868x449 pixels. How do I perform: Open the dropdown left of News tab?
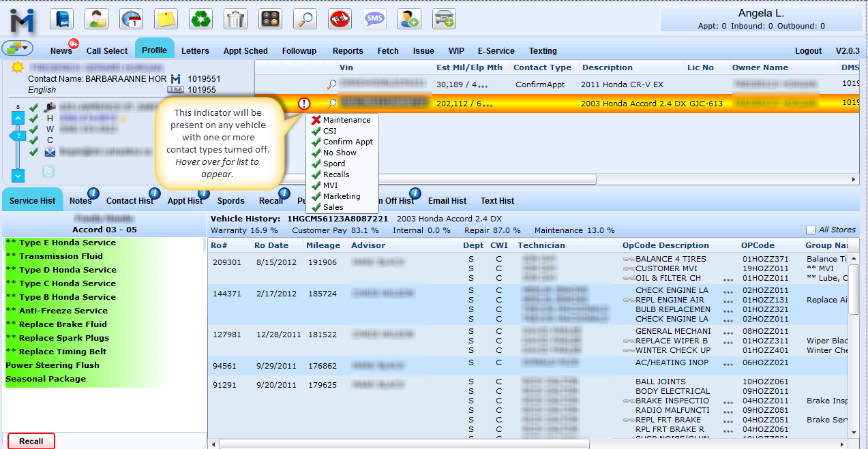18,48
